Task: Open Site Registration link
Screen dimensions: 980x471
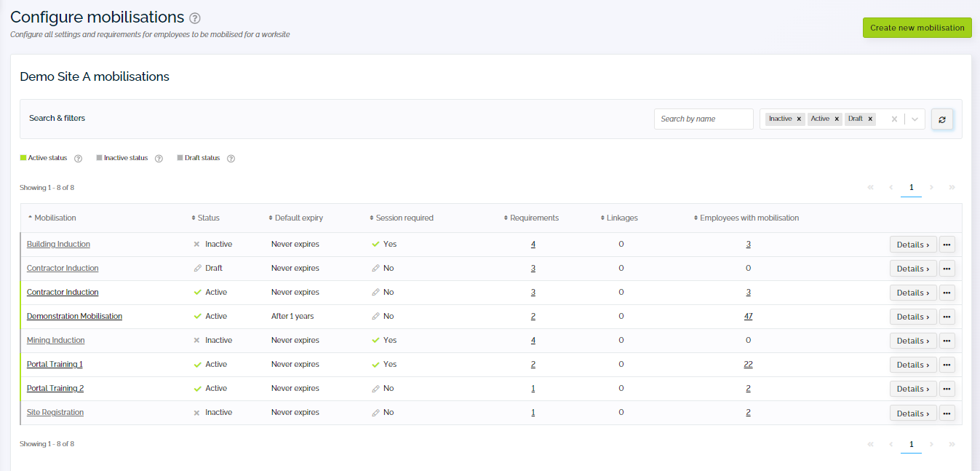Action: coord(55,413)
